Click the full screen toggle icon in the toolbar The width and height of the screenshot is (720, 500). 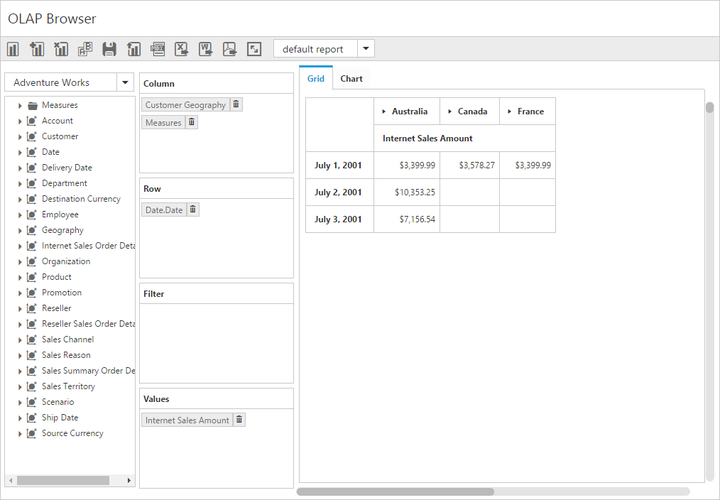point(254,49)
